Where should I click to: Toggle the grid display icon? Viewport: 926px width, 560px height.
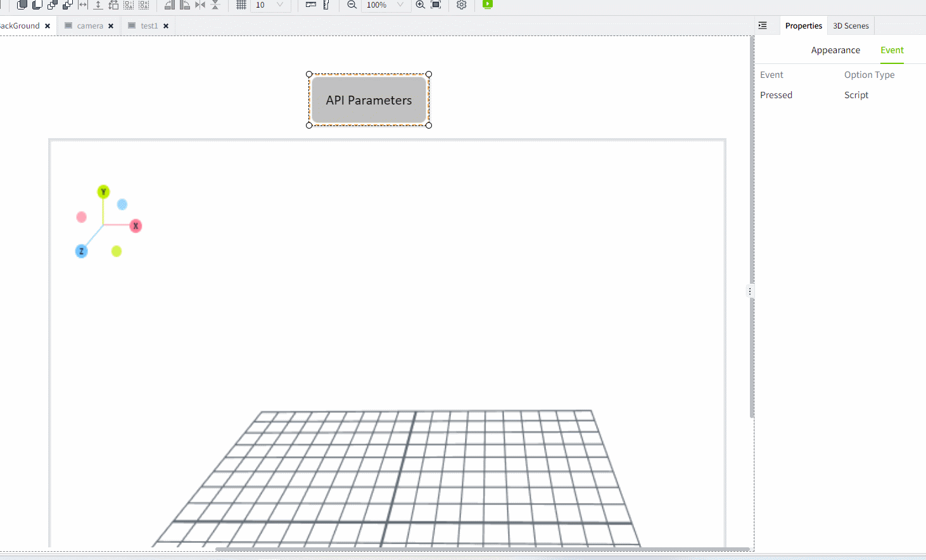pos(241,5)
